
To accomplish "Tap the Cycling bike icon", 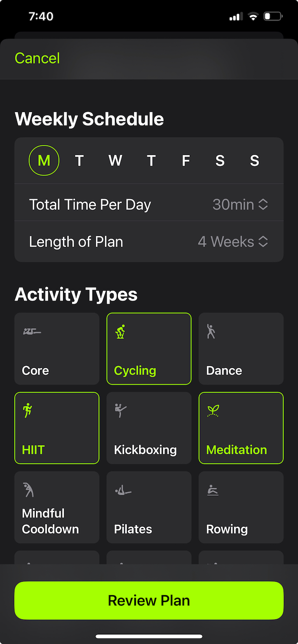I will click(121, 332).
